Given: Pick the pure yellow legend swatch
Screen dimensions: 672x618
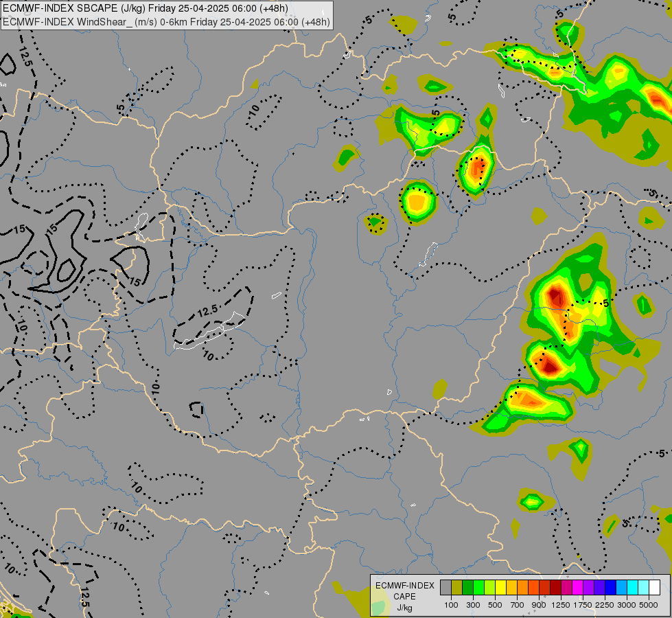Looking at the screenshot, I should coord(500,588).
